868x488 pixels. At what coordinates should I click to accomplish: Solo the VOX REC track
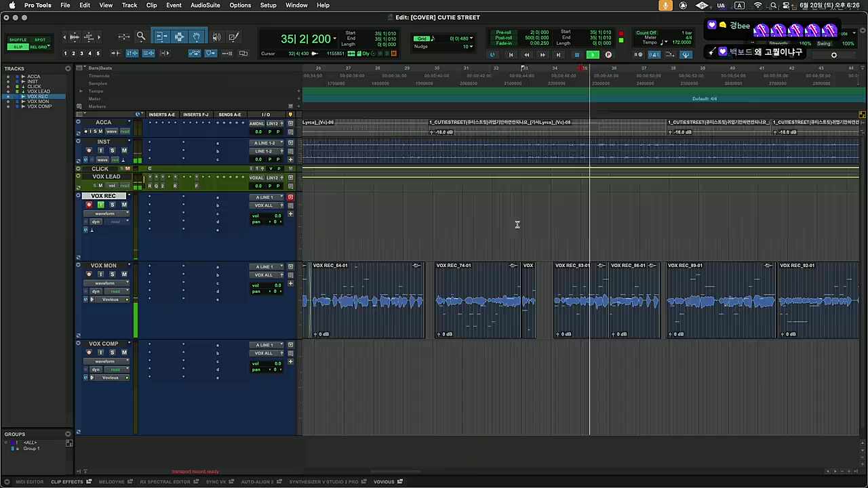[x=112, y=205]
